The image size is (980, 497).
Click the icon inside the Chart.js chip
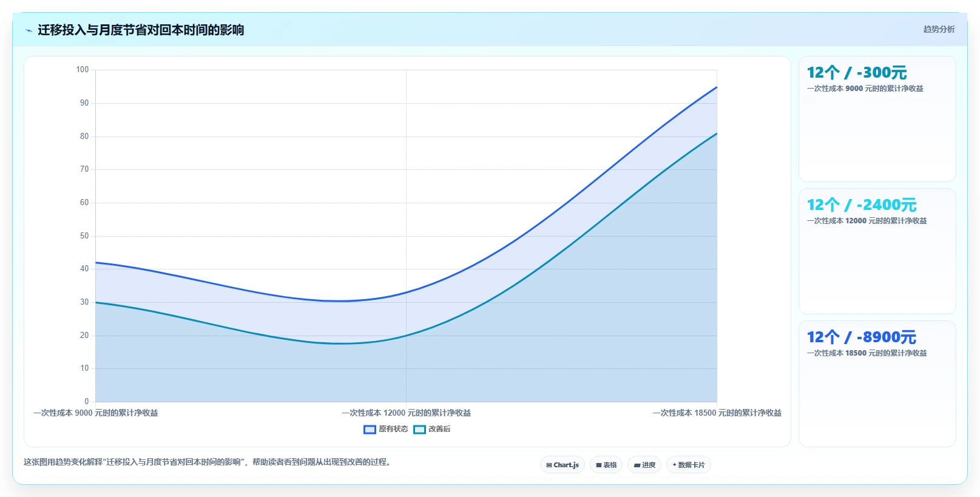coord(549,465)
